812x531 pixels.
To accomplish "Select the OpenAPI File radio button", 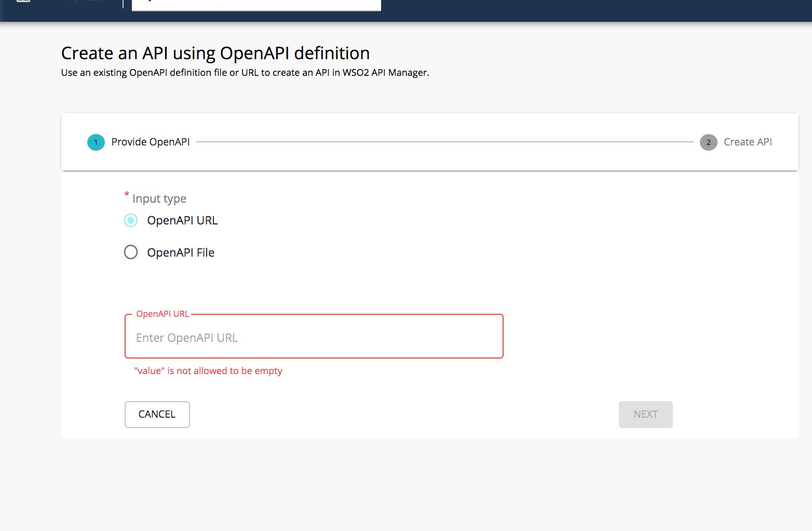I will click(130, 252).
